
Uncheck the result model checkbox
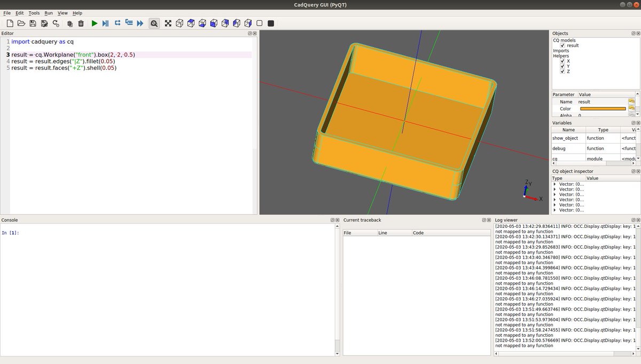(562, 46)
